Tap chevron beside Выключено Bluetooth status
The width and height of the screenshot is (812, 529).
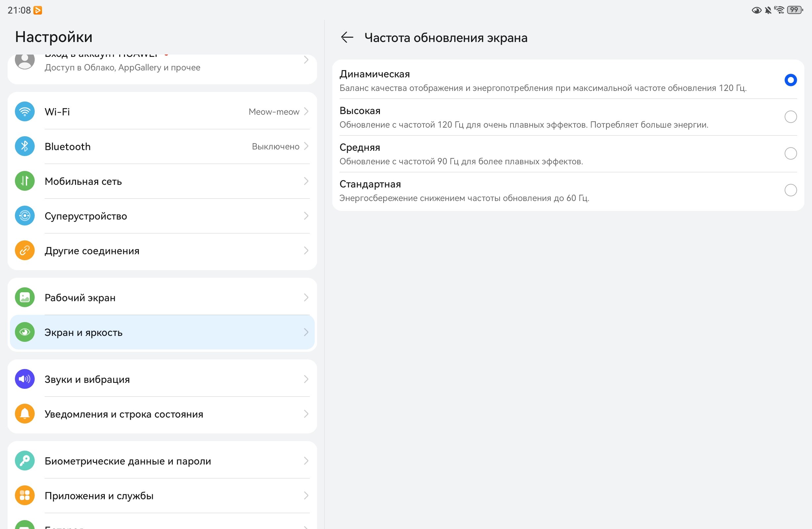click(306, 146)
